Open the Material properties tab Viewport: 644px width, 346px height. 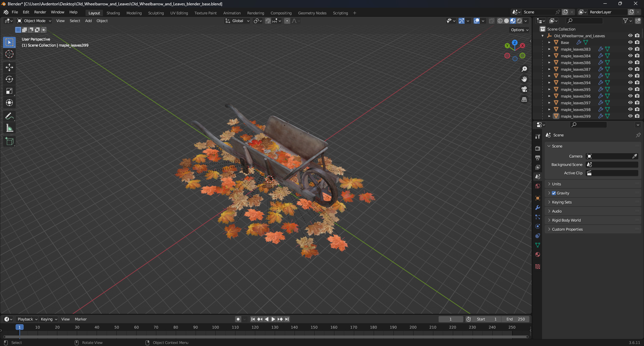coord(538,254)
